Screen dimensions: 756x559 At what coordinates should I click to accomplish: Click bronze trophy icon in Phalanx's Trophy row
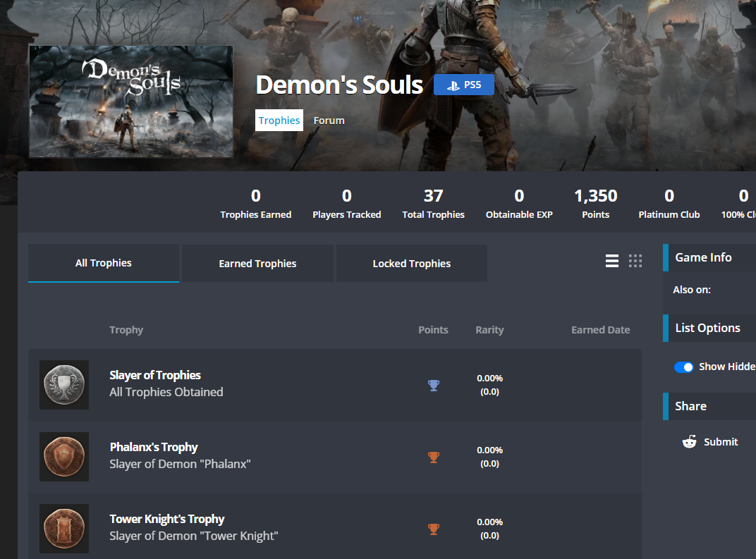[434, 457]
